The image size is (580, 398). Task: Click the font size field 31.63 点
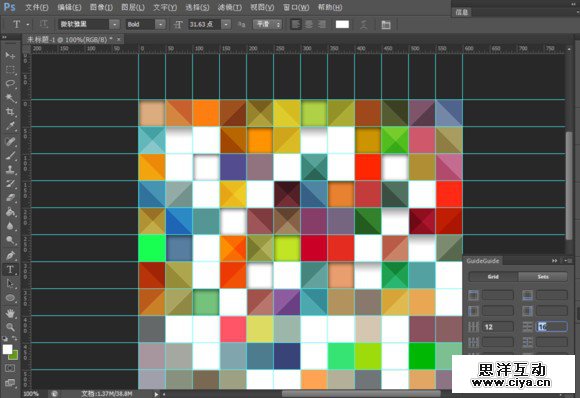tap(205, 24)
